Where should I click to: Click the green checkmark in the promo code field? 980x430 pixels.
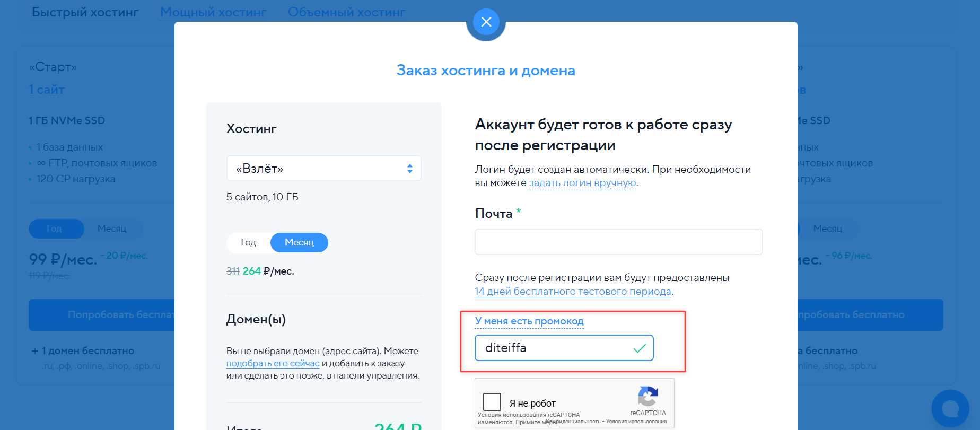[x=640, y=348]
